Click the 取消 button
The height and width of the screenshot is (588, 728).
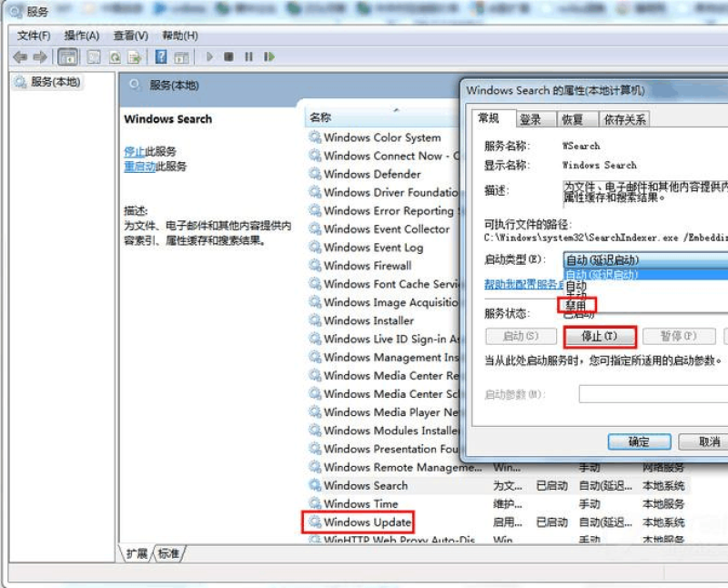(x=704, y=441)
